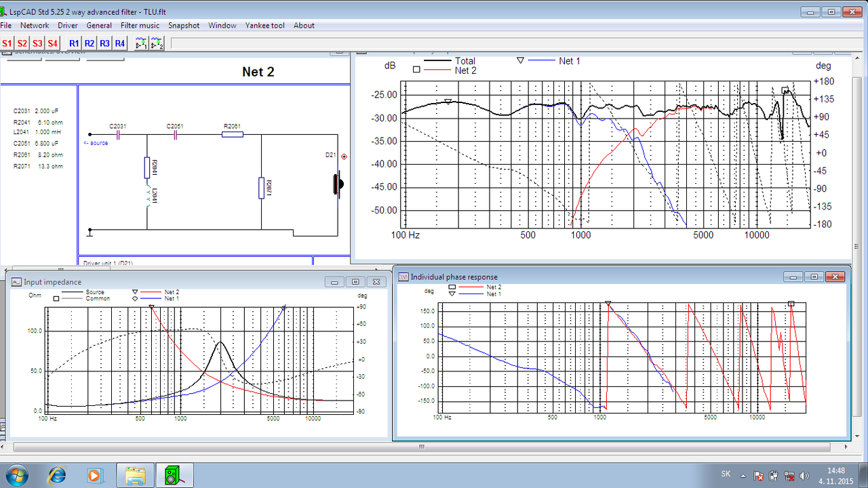Screen dimensions: 868x488
Task: Open the Network menu
Action: [35, 26]
